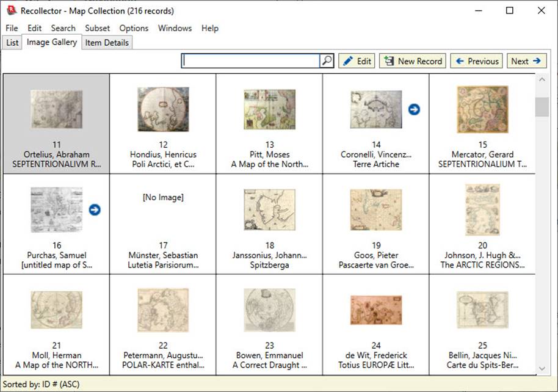558x392 pixels.
Task: Switch to the Item Details tab
Action: point(108,42)
